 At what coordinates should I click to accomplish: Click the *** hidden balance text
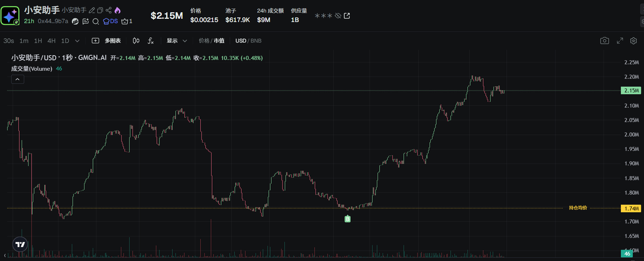pyautogui.click(x=323, y=16)
